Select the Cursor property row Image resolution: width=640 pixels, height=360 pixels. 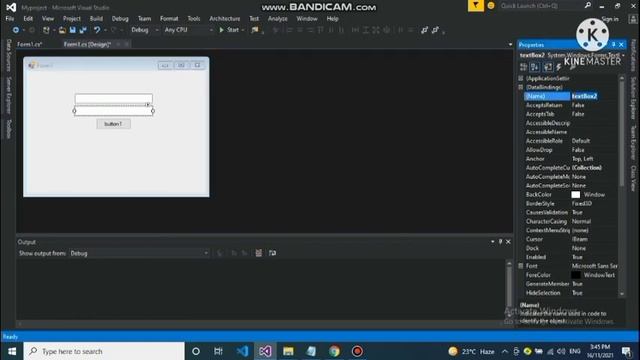571,239
